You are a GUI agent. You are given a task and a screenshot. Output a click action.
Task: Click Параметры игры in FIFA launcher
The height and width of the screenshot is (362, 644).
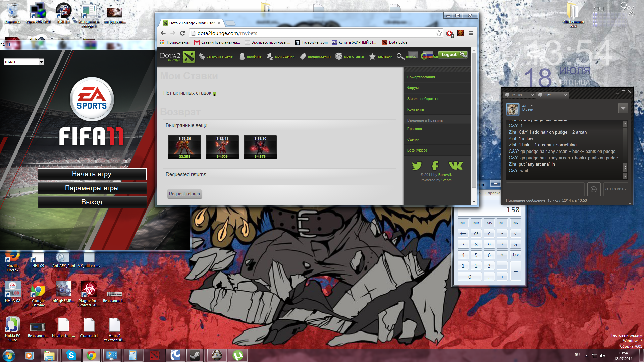coord(92,188)
